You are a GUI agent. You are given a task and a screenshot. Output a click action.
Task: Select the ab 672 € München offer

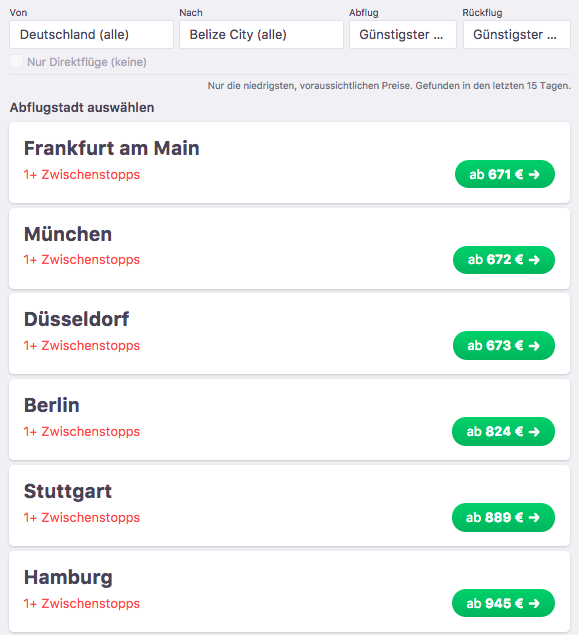pyautogui.click(x=504, y=260)
